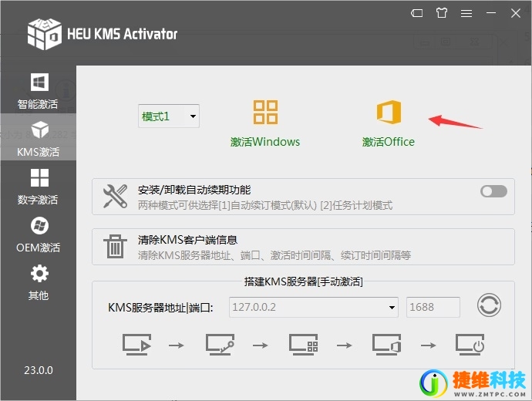Viewport: 532px width, 401px height.
Task: Open the hamburger menu in title bar
Action: [x=466, y=13]
